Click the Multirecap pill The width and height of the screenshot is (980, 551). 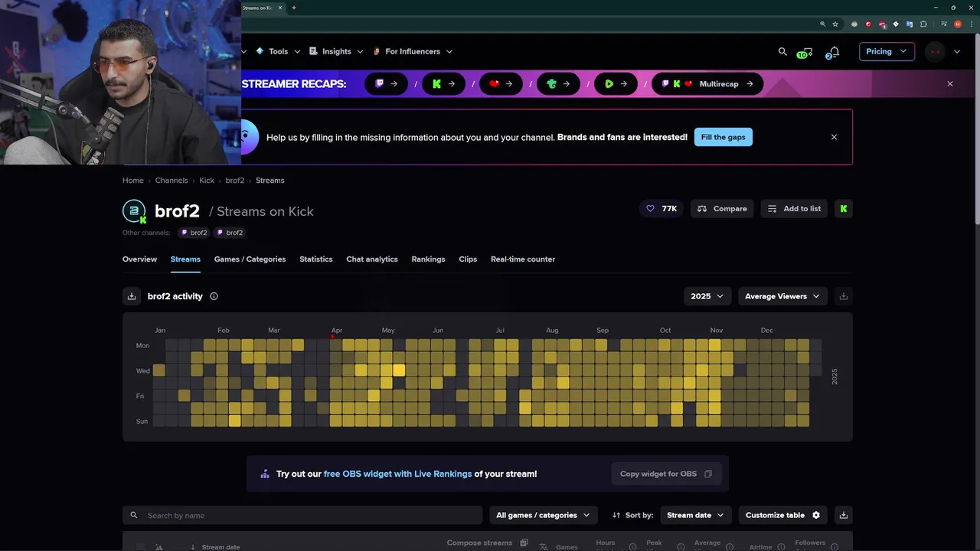click(707, 84)
